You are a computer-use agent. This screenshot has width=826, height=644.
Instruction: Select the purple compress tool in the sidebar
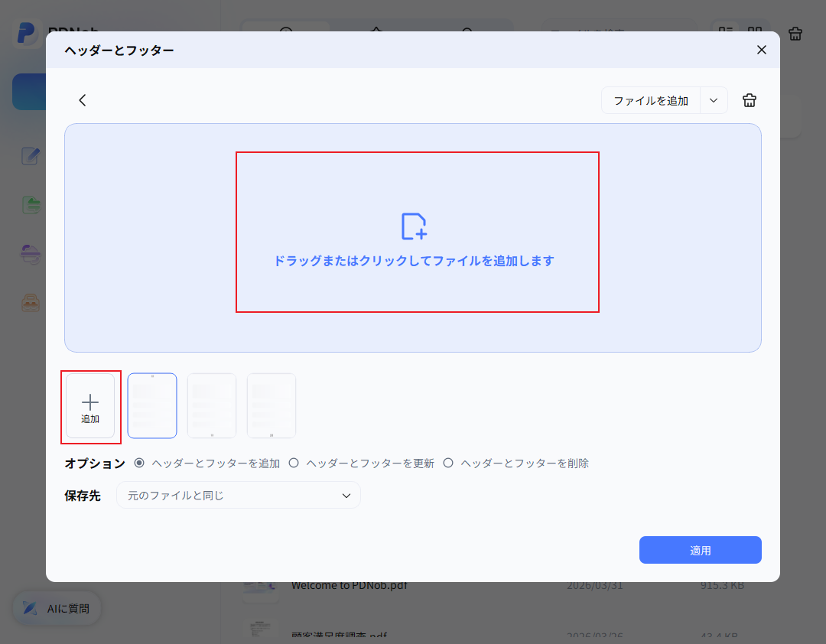30,253
